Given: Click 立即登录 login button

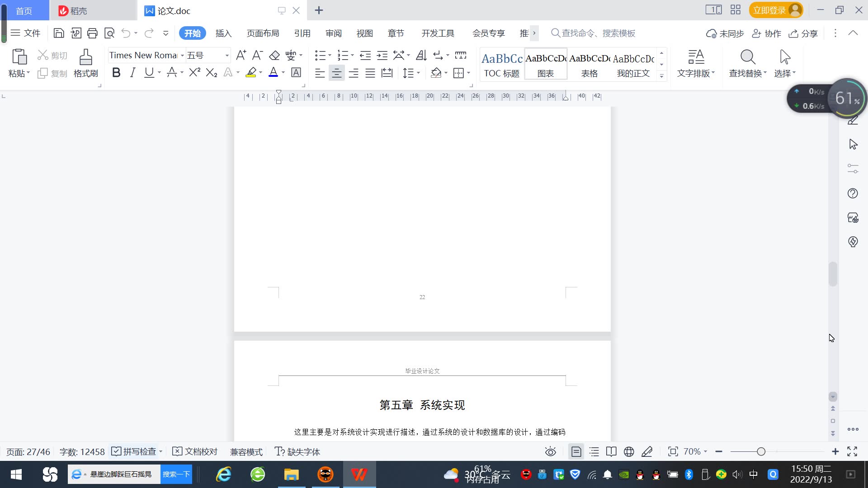Looking at the screenshot, I should (x=776, y=10).
